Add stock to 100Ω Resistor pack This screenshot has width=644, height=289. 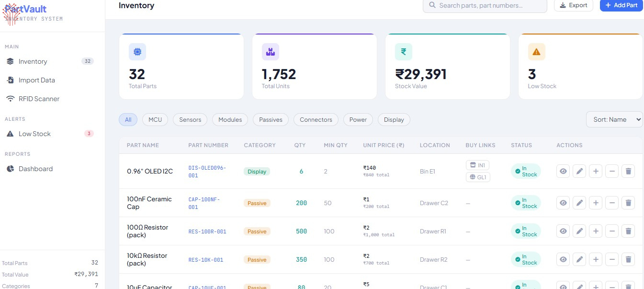[x=596, y=231]
